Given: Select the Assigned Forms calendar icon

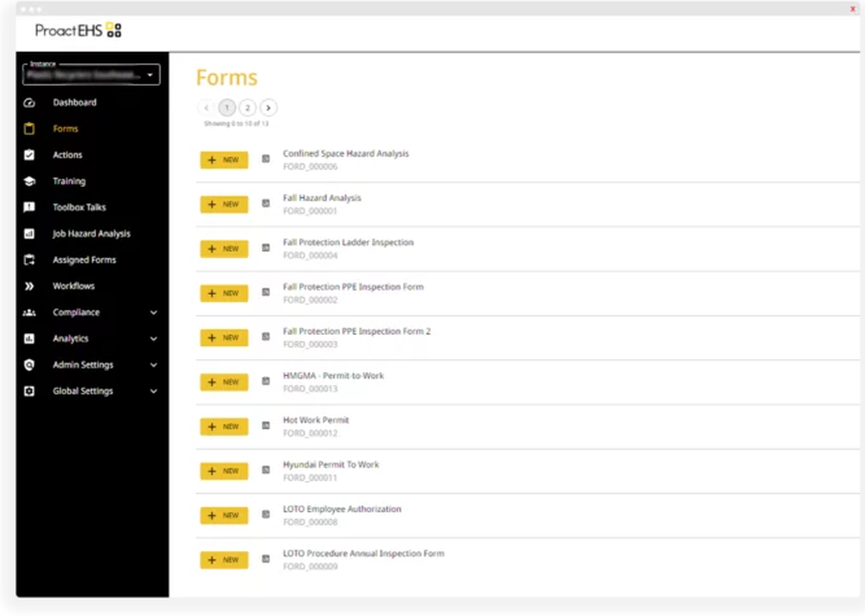Looking at the screenshot, I should coord(29,260).
